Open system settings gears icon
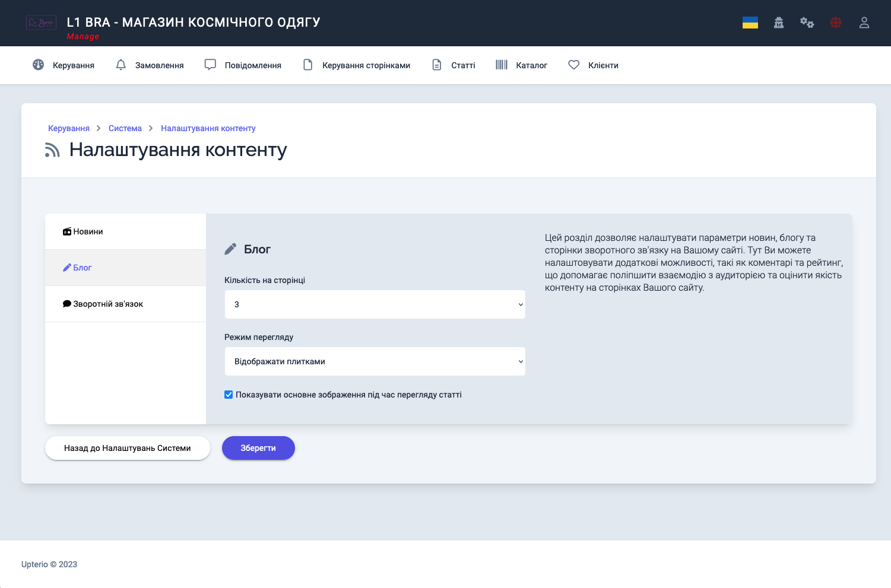 click(x=807, y=23)
